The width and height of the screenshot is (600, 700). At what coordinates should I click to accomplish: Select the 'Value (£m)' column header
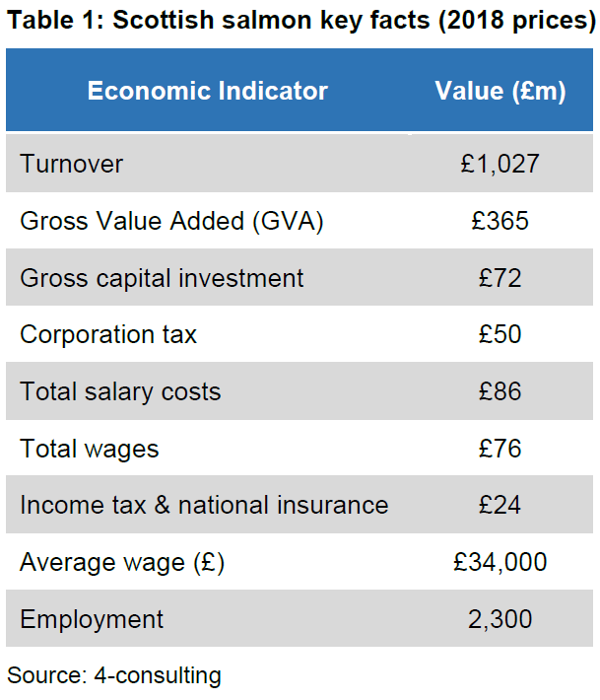(x=500, y=92)
